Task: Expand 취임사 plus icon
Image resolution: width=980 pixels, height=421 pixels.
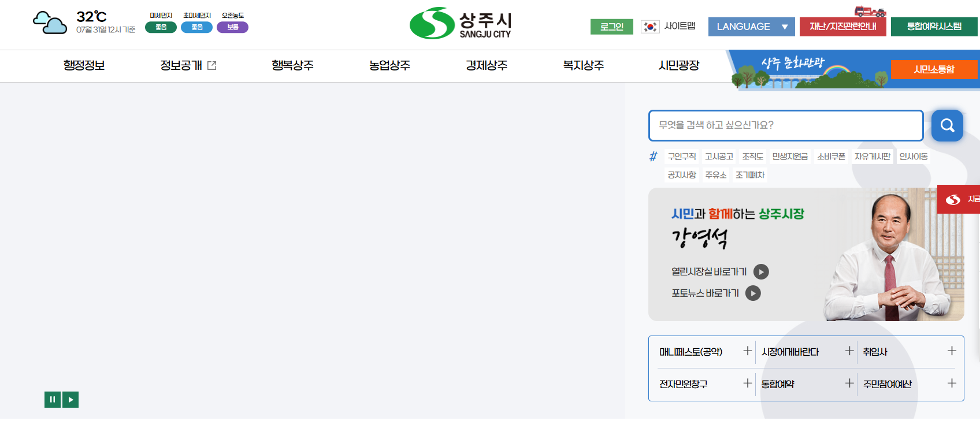Action: (952, 351)
